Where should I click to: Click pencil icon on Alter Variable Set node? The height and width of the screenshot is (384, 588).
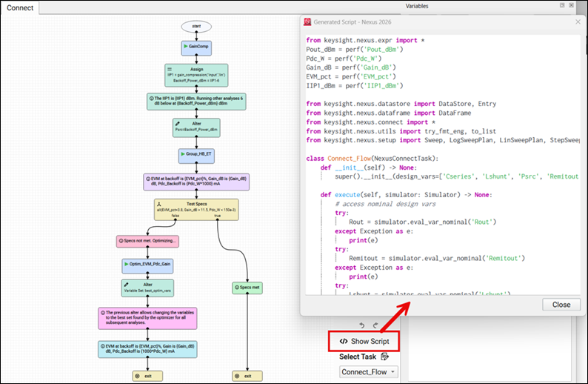coord(127,285)
